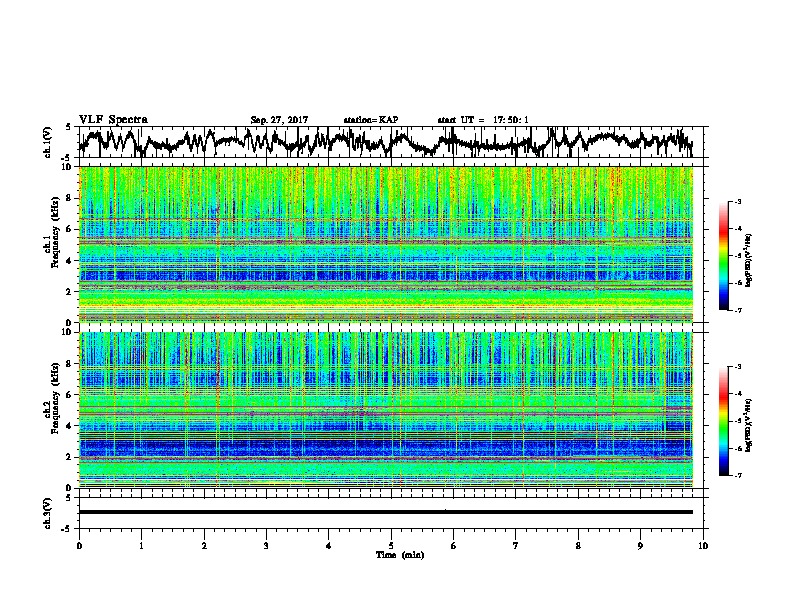Click the "6" tick on the time axis
This screenshot has height=612, width=792.
pos(454,546)
